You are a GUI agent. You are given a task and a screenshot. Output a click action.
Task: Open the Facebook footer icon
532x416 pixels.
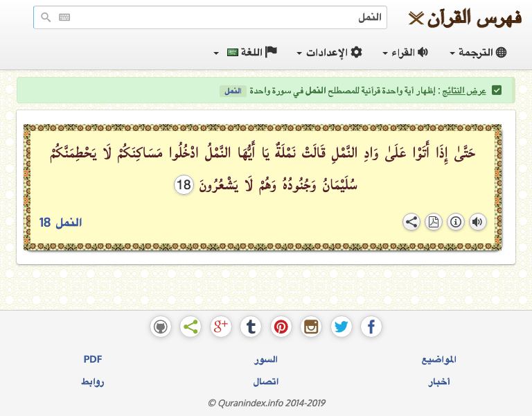click(371, 327)
